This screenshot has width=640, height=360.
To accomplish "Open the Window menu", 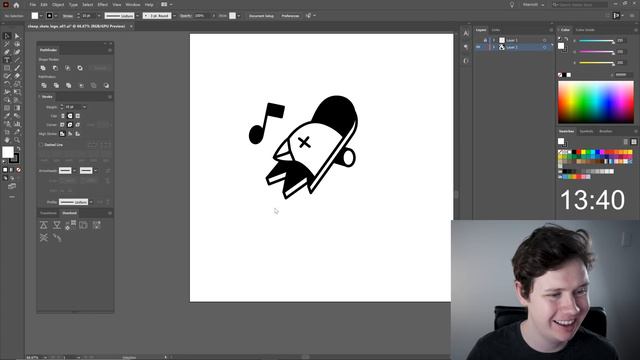I will coord(133,5).
